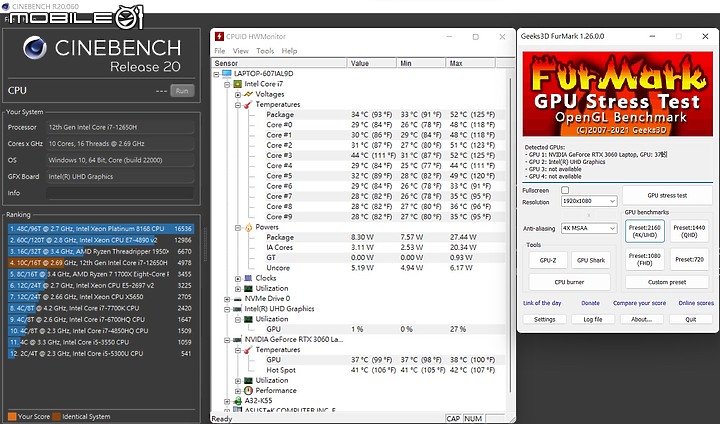Open FurMark Settings
The width and height of the screenshot is (720, 424).
point(545,319)
